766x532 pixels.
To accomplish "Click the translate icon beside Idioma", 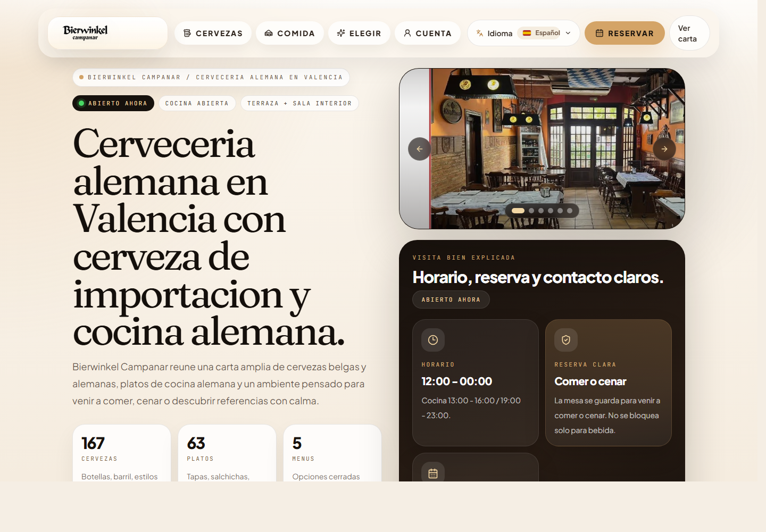I will [480, 33].
